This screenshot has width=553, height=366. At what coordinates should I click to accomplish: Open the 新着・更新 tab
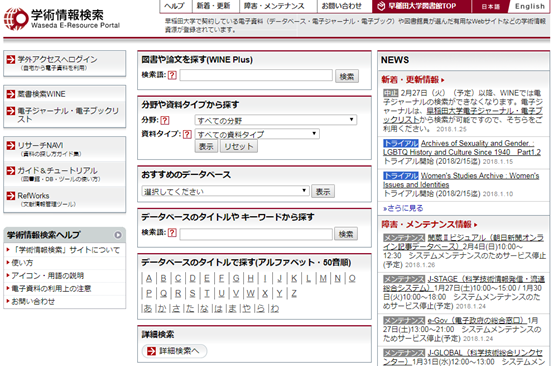click(x=214, y=6)
